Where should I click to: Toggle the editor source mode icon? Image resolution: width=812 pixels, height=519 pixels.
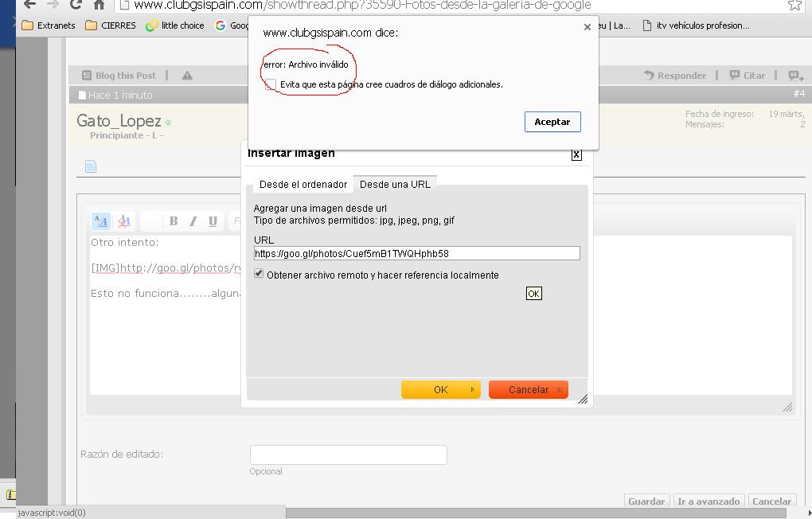tap(100, 221)
